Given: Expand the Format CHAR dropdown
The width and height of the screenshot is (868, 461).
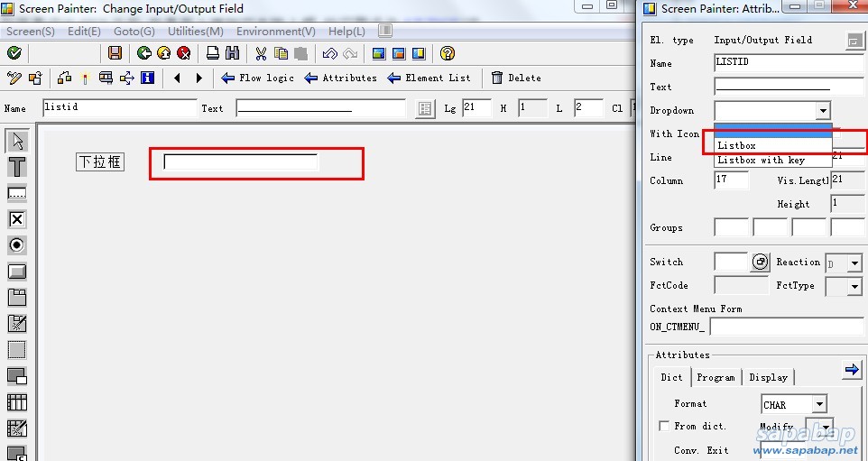Looking at the screenshot, I should [x=818, y=405].
